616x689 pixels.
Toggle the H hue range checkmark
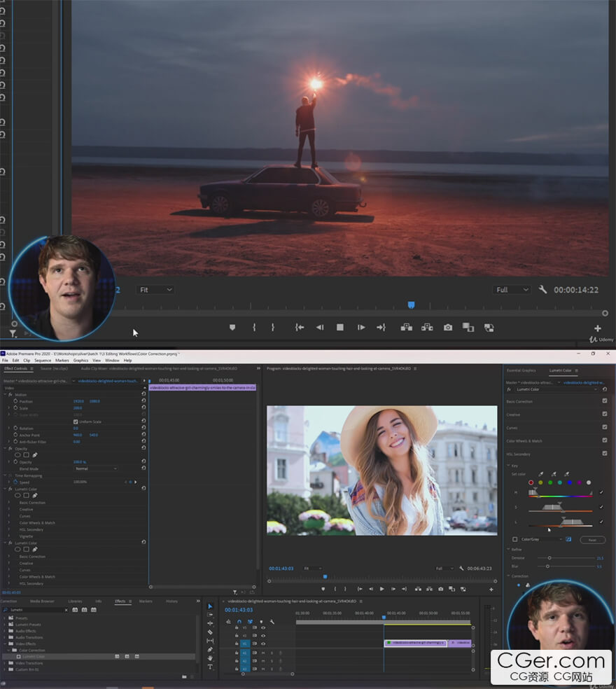601,492
